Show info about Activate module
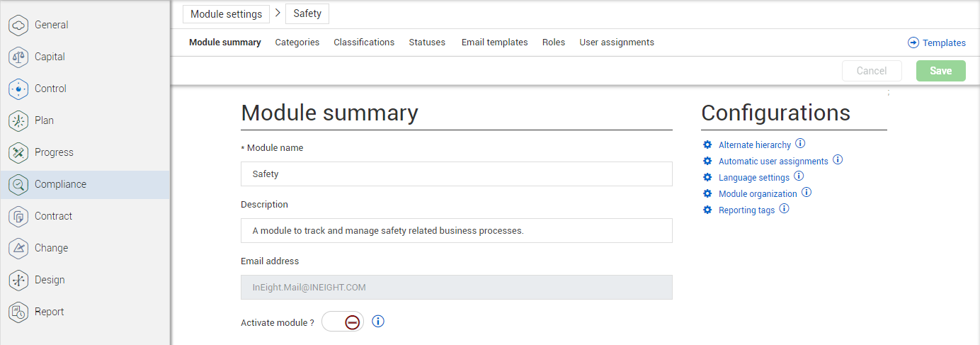 (x=378, y=322)
